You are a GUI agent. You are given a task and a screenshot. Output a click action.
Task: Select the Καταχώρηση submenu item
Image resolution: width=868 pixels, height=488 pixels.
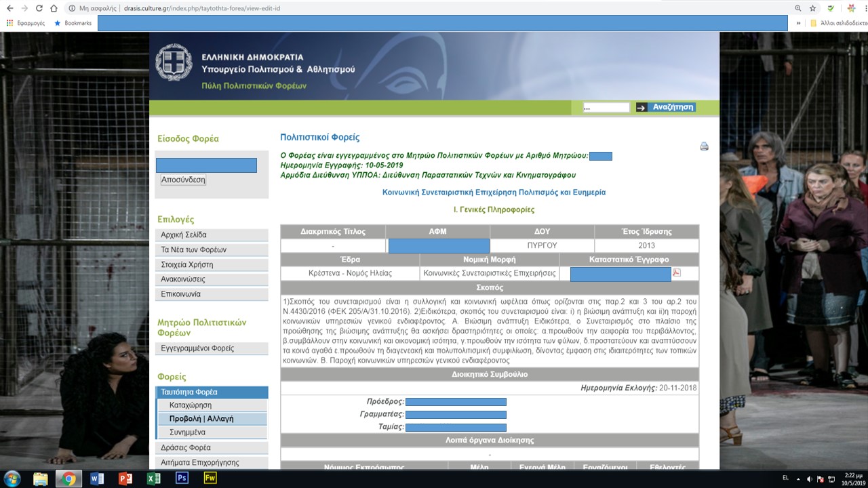(x=213, y=405)
